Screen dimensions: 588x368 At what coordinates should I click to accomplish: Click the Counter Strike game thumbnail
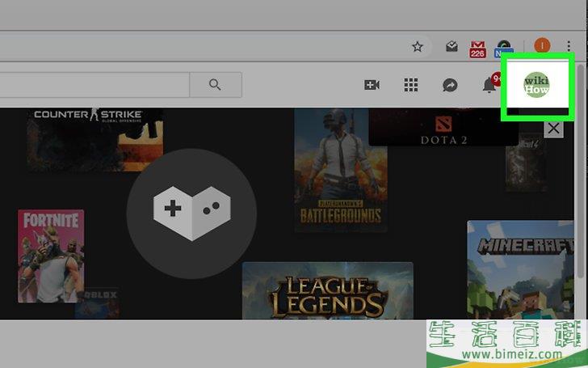point(94,140)
